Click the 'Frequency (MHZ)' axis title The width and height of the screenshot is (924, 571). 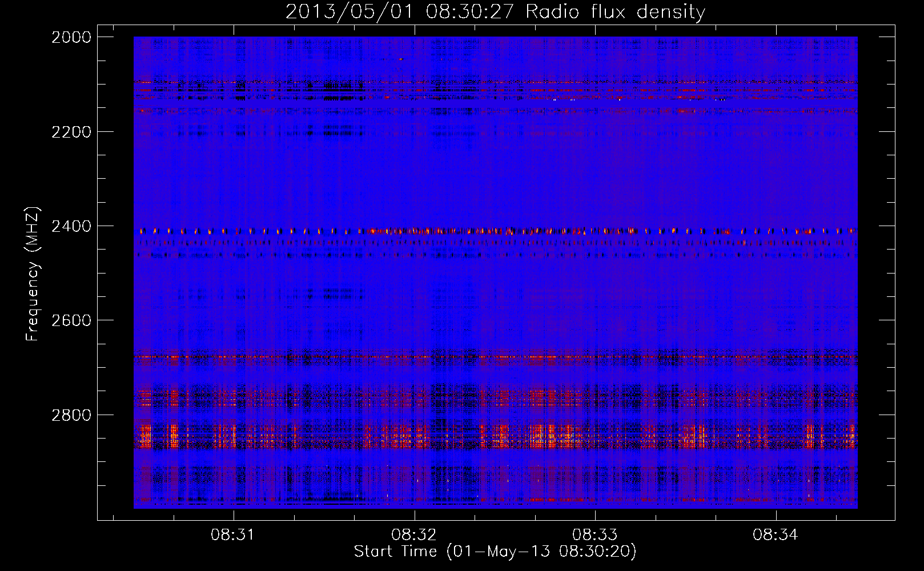click(x=33, y=274)
